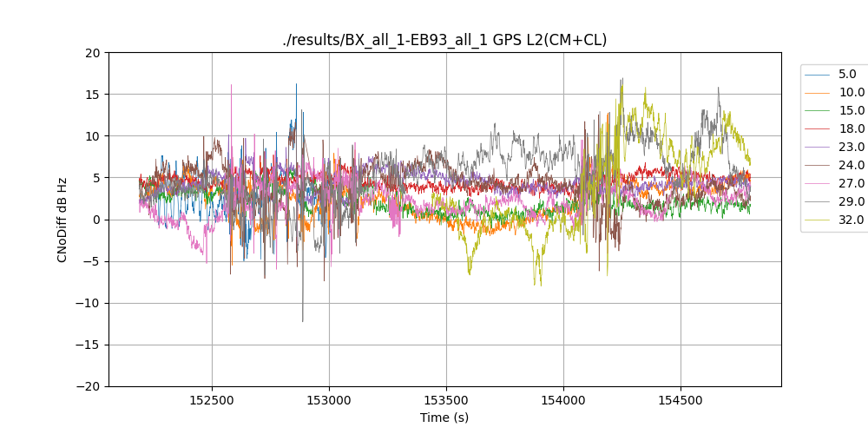This screenshot has height=434, width=868.
Task: Click the 153500 x-axis tick label
Action: coord(446,402)
